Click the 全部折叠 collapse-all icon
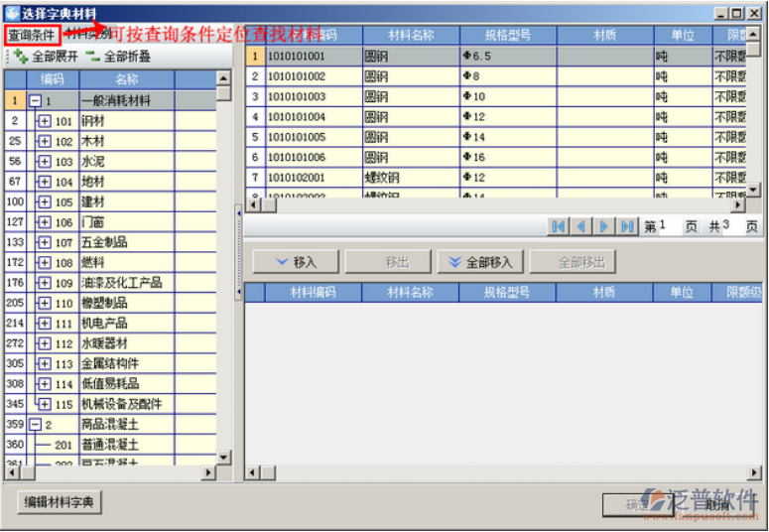The image size is (769, 532). point(93,58)
